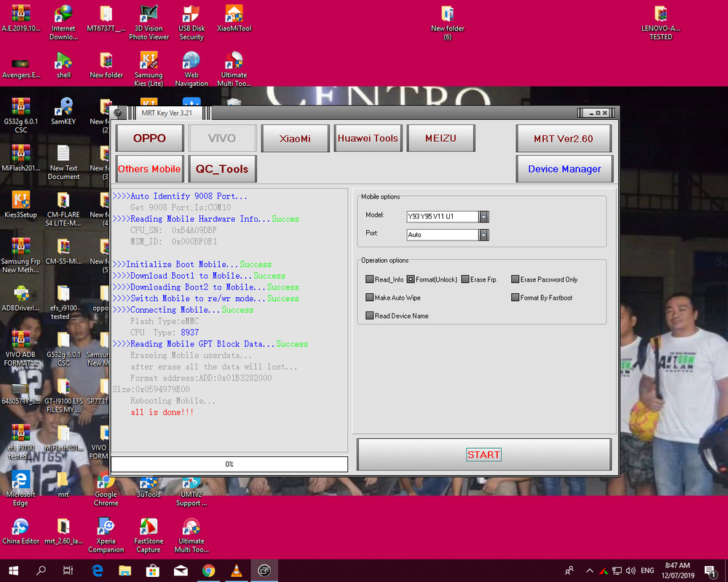Open New Text Document file icon

pos(63,162)
